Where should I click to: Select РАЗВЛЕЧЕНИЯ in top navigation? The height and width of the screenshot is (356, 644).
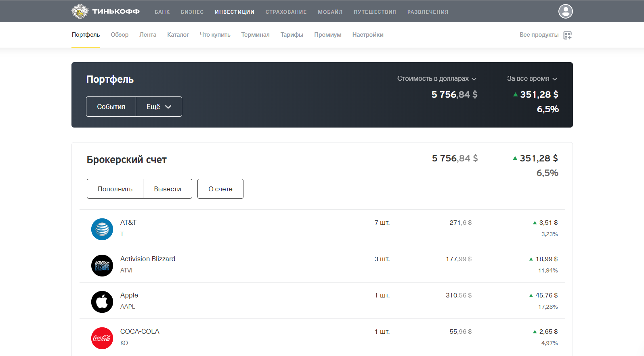428,12
